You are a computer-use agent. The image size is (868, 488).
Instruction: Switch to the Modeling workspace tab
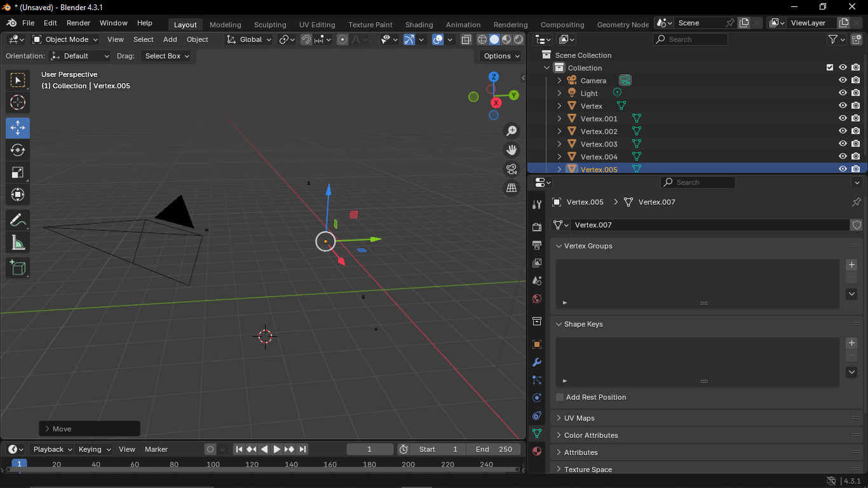[x=226, y=25]
